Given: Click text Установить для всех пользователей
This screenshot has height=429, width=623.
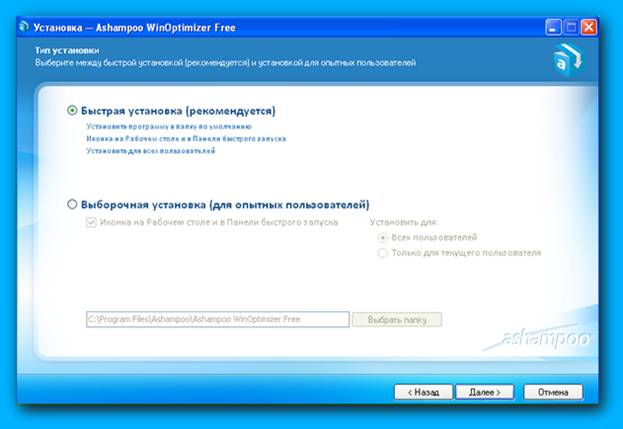Looking at the screenshot, I should (x=151, y=151).
